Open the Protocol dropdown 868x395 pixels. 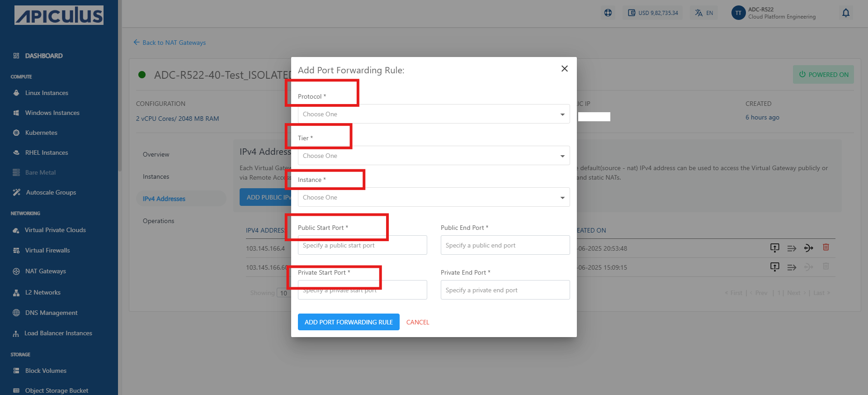[x=434, y=114]
